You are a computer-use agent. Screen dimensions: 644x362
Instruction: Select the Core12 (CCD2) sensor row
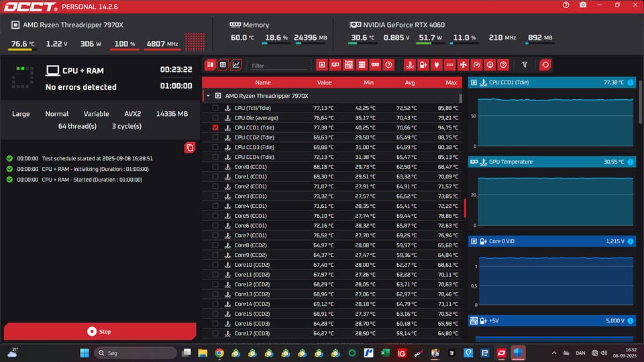pyautogui.click(x=331, y=284)
